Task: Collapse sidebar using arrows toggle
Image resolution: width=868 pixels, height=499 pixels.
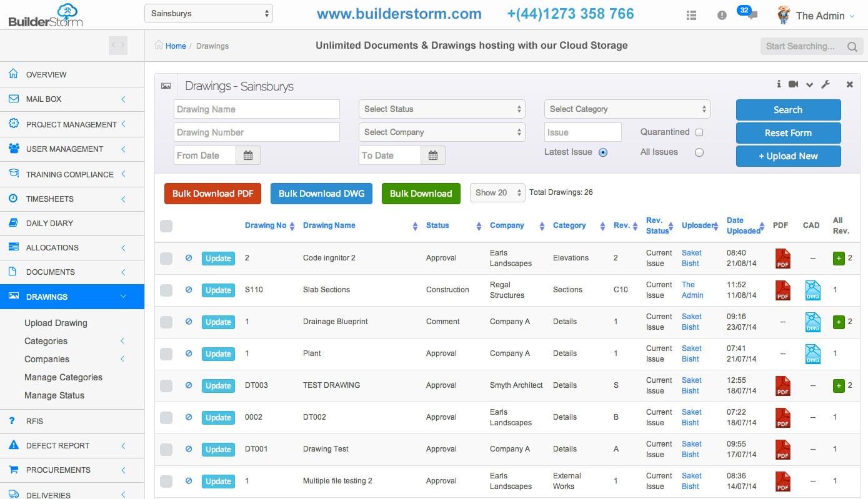Action: click(x=117, y=44)
